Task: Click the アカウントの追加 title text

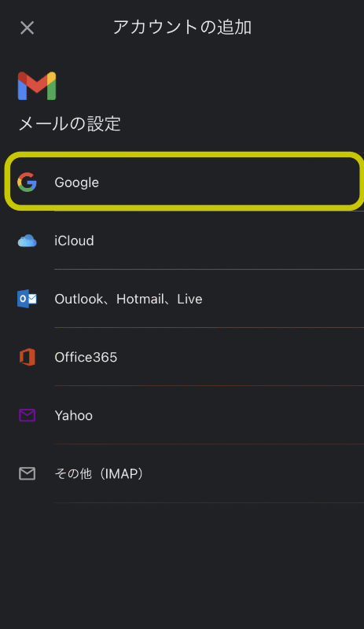Action: coord(182,28)
